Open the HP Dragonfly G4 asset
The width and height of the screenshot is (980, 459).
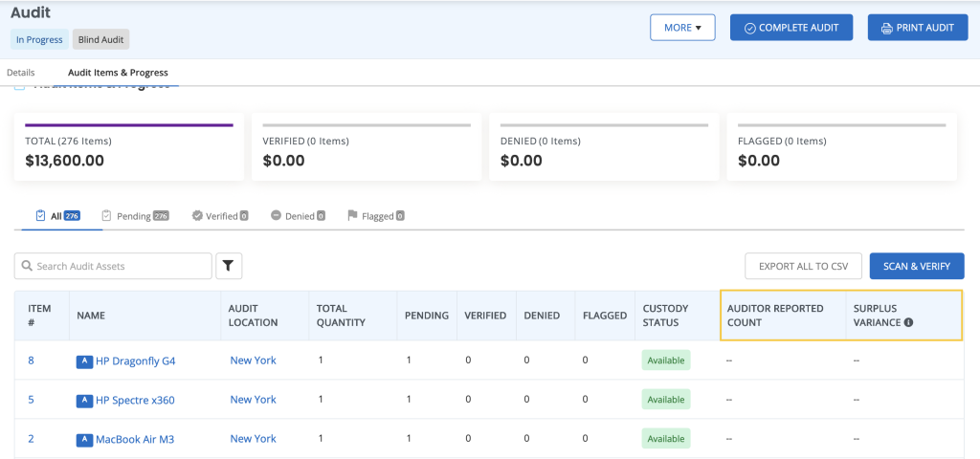135,361
